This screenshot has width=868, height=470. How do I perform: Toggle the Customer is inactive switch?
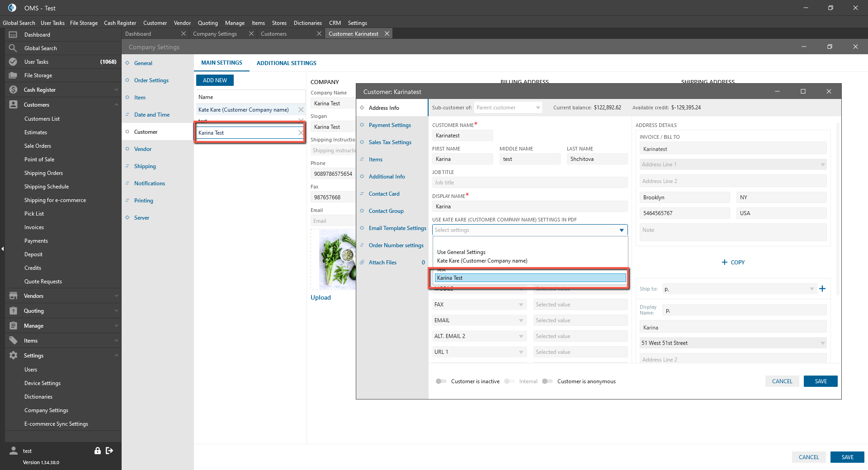(441, 381)
